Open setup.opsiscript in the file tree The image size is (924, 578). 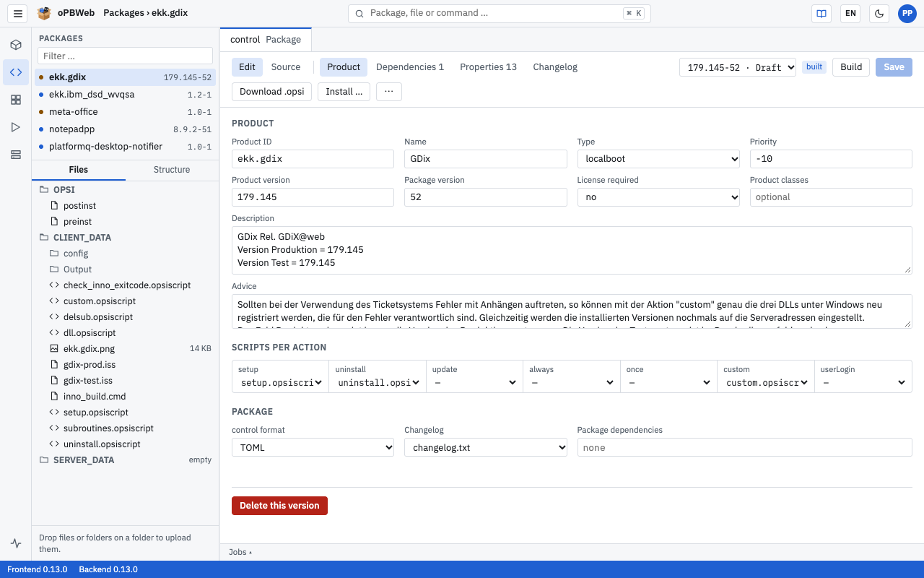[125, 413]
